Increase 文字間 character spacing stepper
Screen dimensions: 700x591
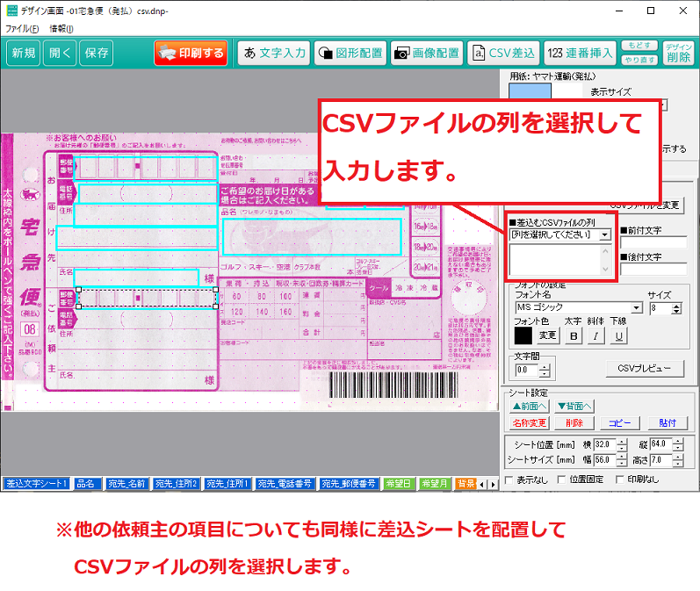click(545, 367)
